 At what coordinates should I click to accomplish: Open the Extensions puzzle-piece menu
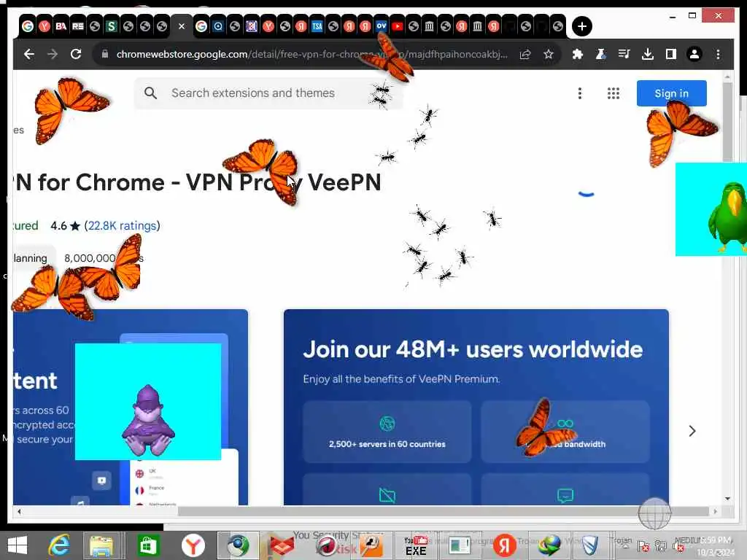pyautogui.click(x=578, y=54)
